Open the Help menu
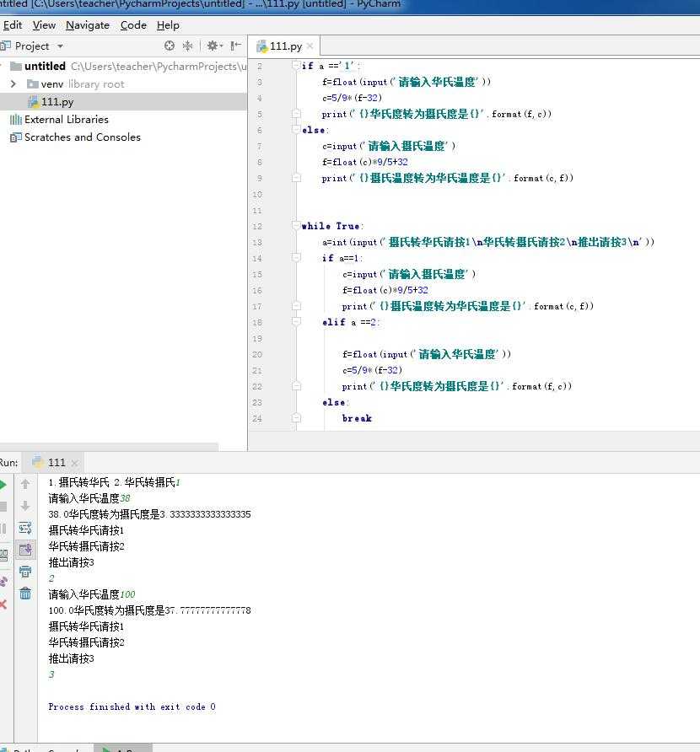 [168, 25]
